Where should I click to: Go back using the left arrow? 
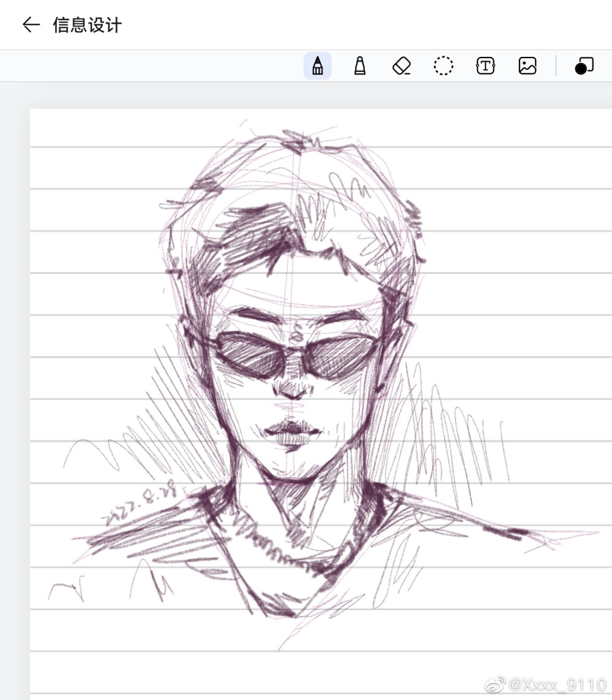tap(31, 24)
